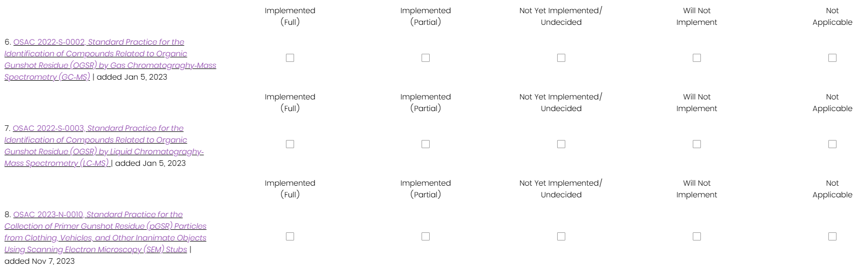Check Implemented (Full) for OSAC 2022-S-0003
The image size is (868, 276).
(x=290, y=144)
